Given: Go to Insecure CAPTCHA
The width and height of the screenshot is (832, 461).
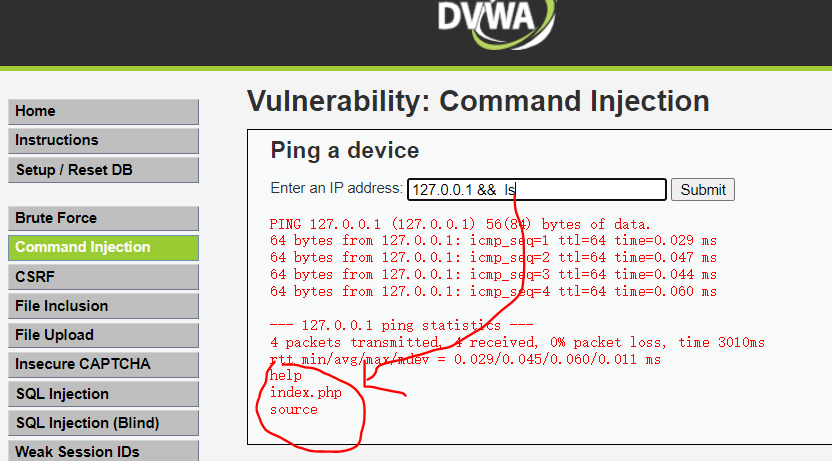Looking at the screenshot, I should click(103, 364).
